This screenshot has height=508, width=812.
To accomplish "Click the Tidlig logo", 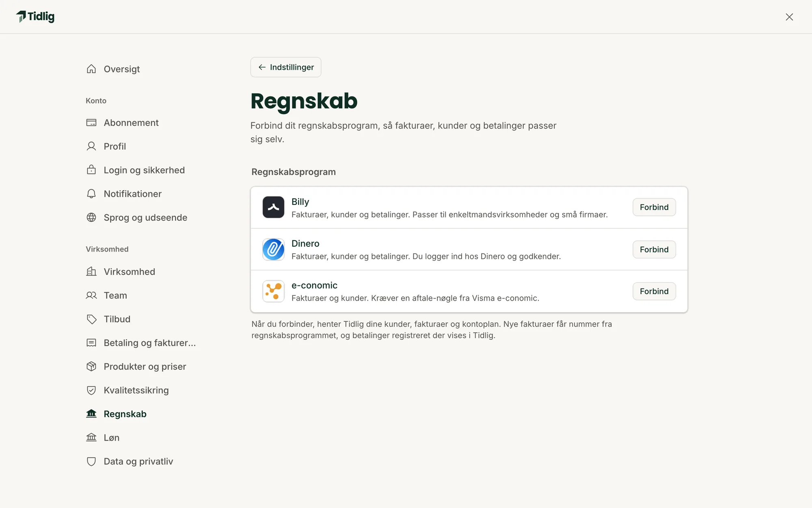I will point(35,17).
